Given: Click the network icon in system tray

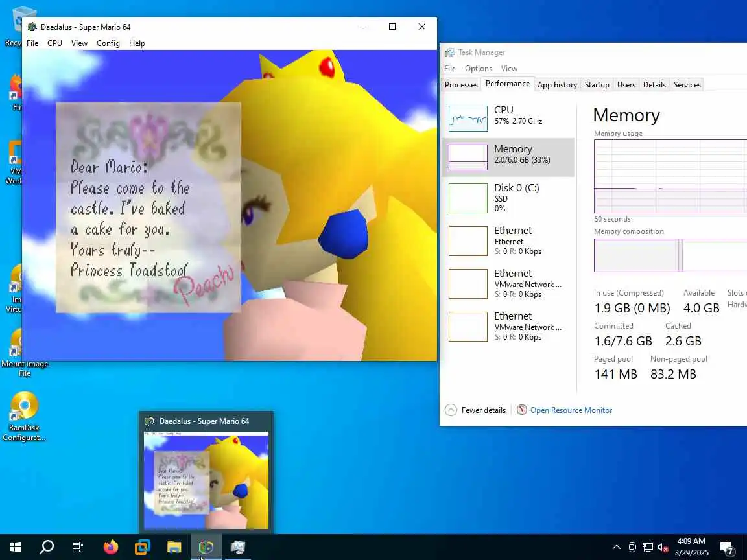Looking at the screenshot, I should (x=647, y=547).
